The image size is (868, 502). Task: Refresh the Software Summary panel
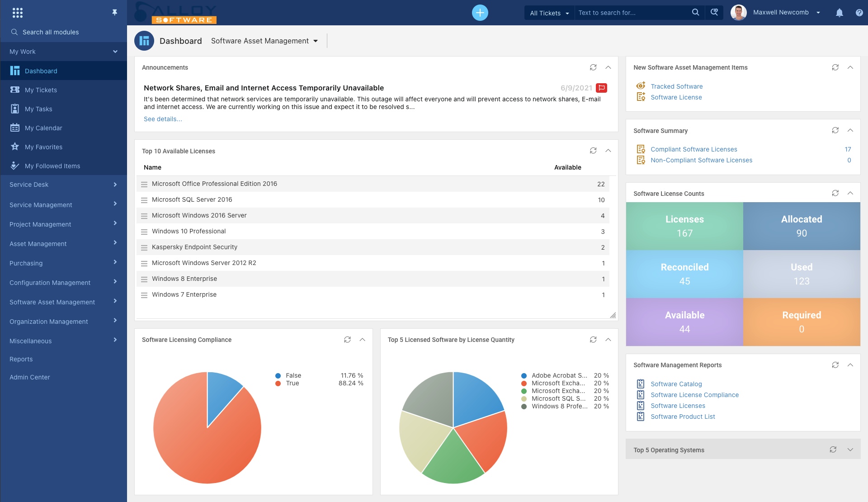click(x=835, y=130)
